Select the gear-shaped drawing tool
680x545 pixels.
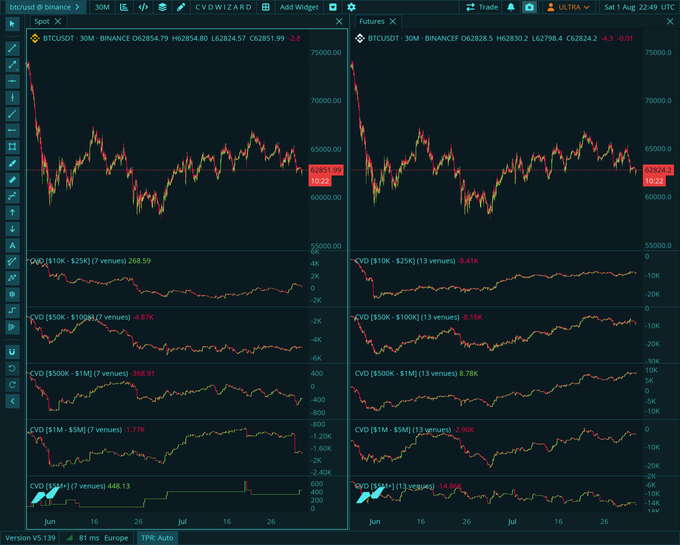[12, 294]
